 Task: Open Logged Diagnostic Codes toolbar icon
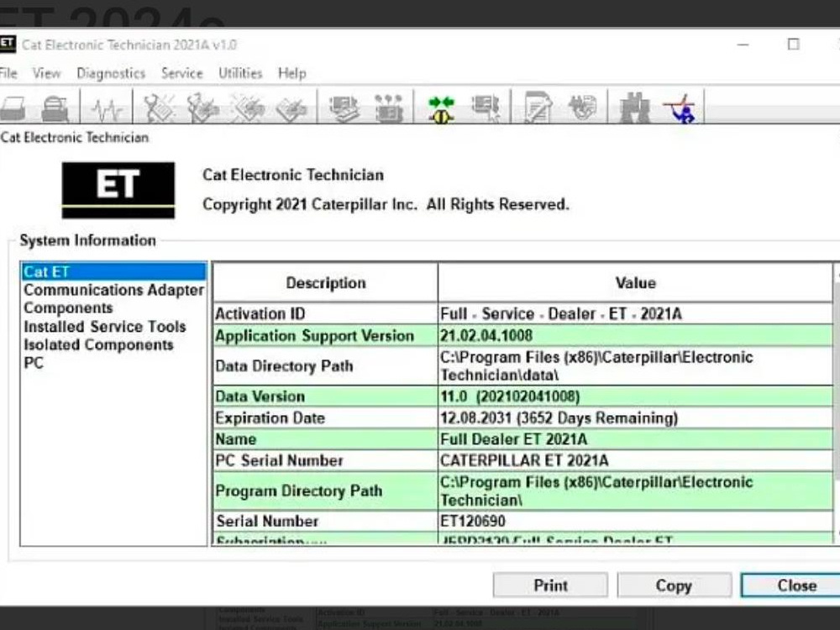pyautogui.click(x=203, y=108)
